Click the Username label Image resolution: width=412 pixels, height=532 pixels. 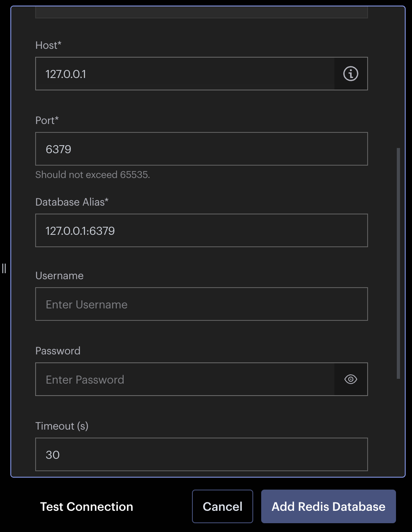pos(60,276)
